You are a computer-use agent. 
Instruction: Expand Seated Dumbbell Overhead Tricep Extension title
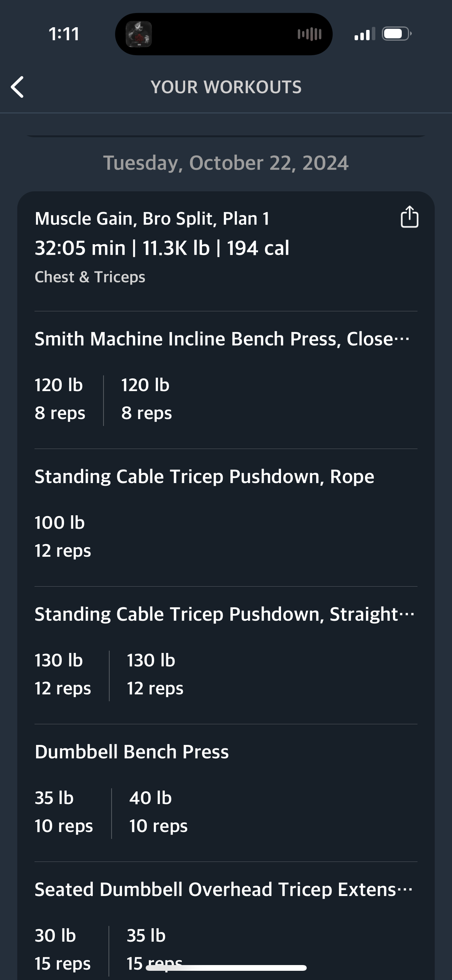coord(223,890)
